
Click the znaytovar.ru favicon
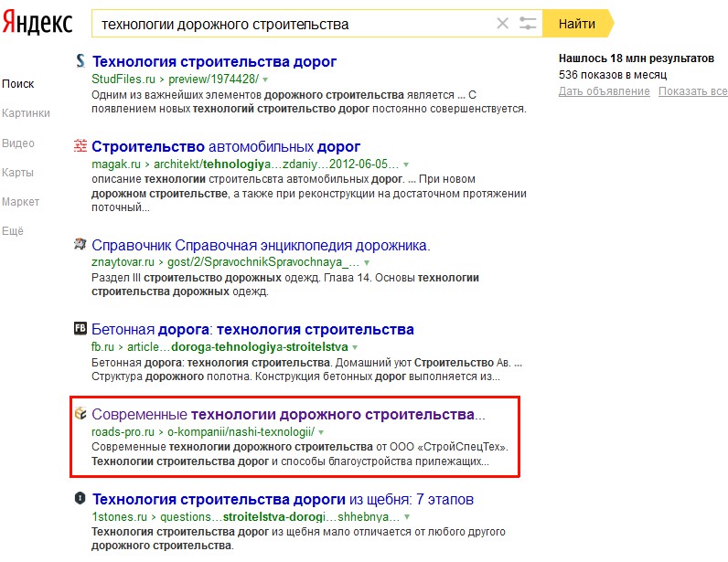80,244
